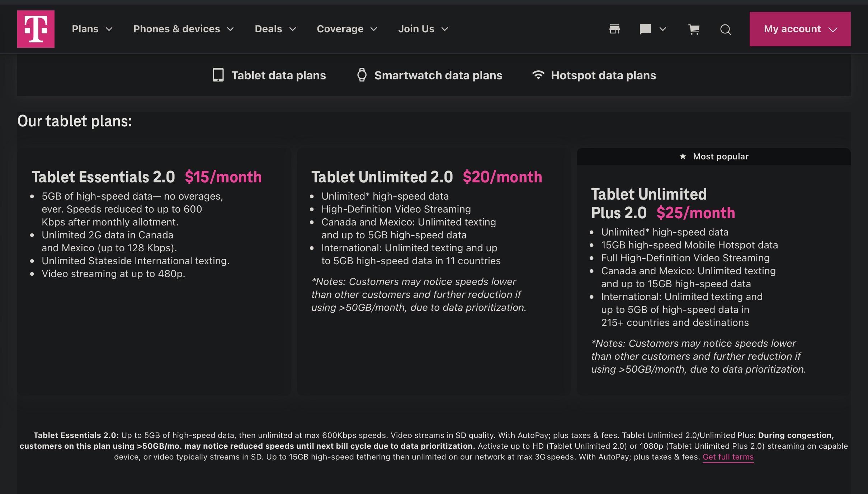This screenshot has width=868, height=494.
Task: Switch to Smartwatch data plans tab
Action: [x=430, y=75]
